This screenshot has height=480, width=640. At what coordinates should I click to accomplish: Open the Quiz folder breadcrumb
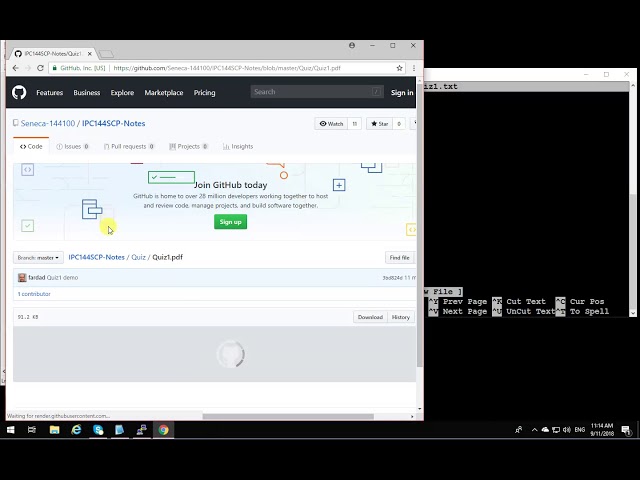coord(138,257)
